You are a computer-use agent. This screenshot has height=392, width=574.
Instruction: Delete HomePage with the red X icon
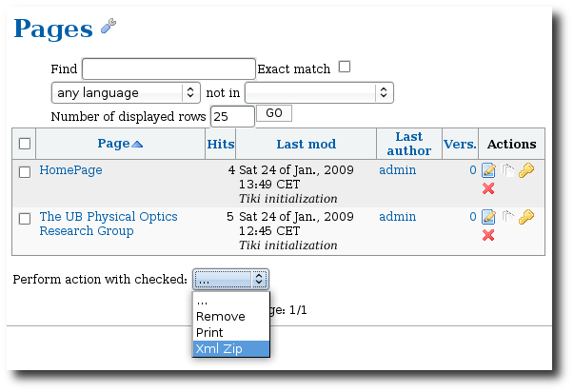pyautogui.click(x=488, y=188)
